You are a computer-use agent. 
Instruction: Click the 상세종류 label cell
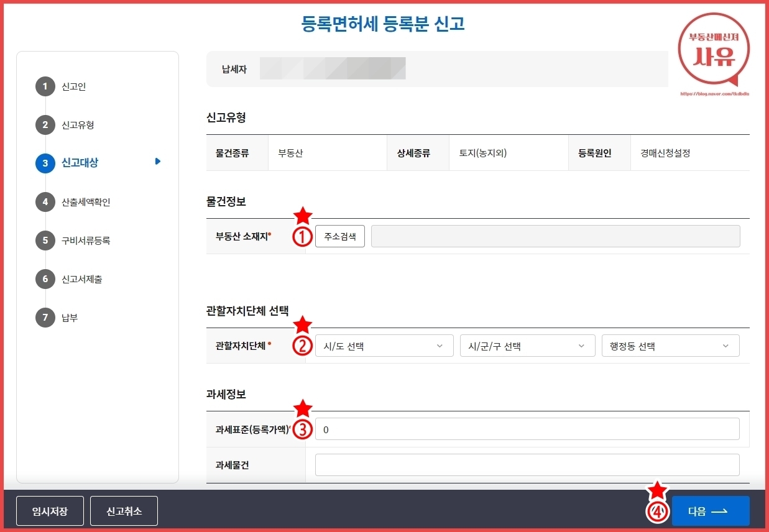(x=418, y=153)
